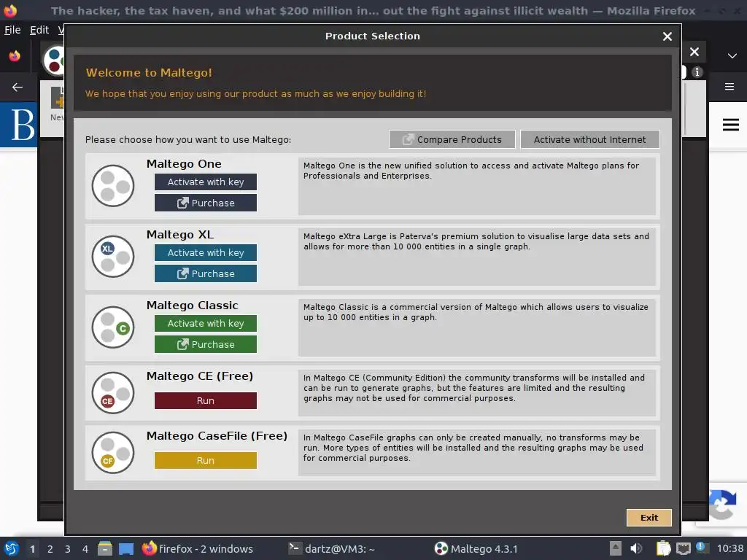Open file manager from taskbar

[x=105, y=548]
